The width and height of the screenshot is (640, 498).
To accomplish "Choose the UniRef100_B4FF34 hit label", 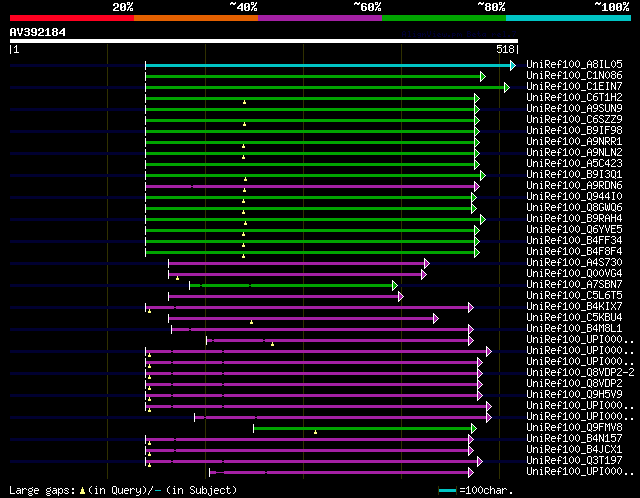I will [x=574, y=240].
